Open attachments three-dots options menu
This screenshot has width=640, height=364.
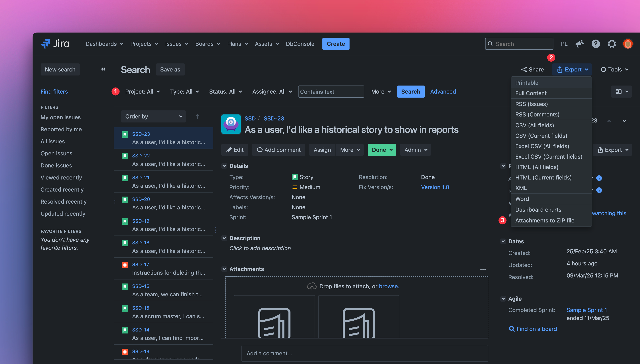[x=483, y=269]
